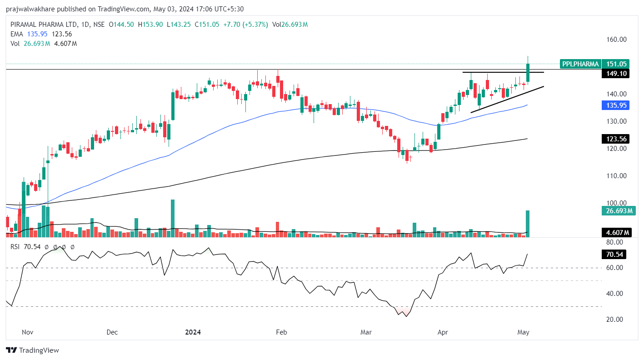644x360 pixels.
Task: Select the Vol indicator legend label
Action: coord(15,44)
